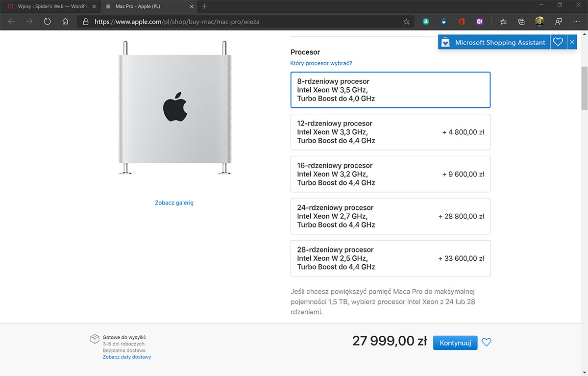Click the scrollbar up arrow

click(584, 34)
